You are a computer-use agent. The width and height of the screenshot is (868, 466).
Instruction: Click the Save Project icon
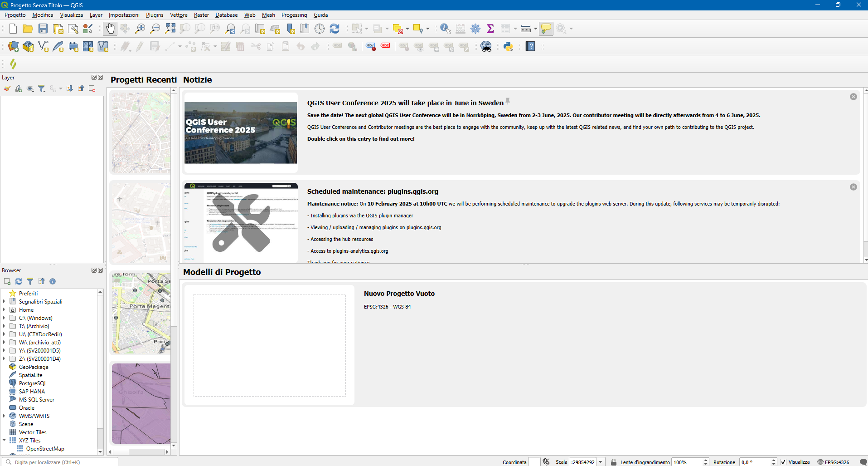pos(43,29)
